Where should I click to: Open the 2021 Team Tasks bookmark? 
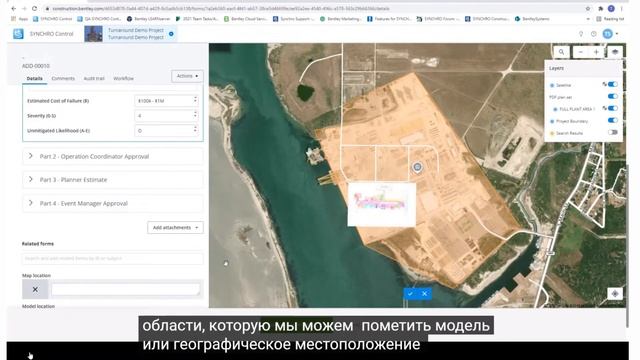pos(197,19)
